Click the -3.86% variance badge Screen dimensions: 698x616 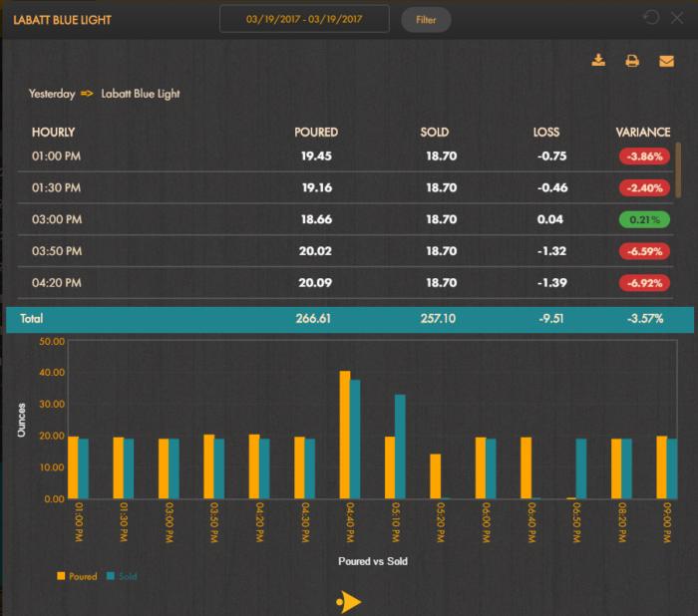click(x=644, y=156)
